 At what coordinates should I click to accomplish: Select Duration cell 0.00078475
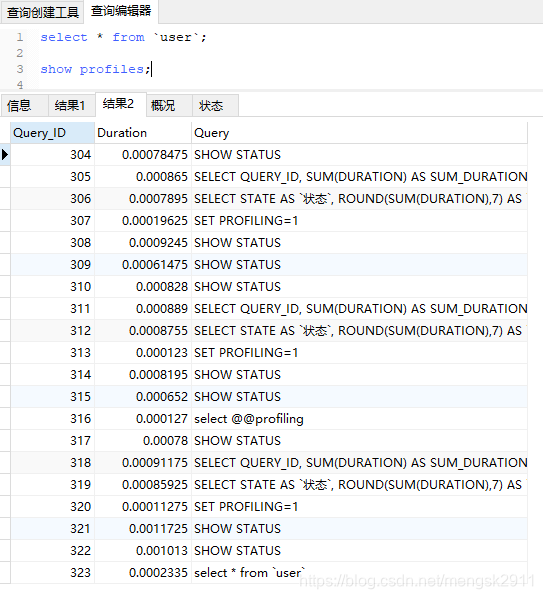(143, 155)
